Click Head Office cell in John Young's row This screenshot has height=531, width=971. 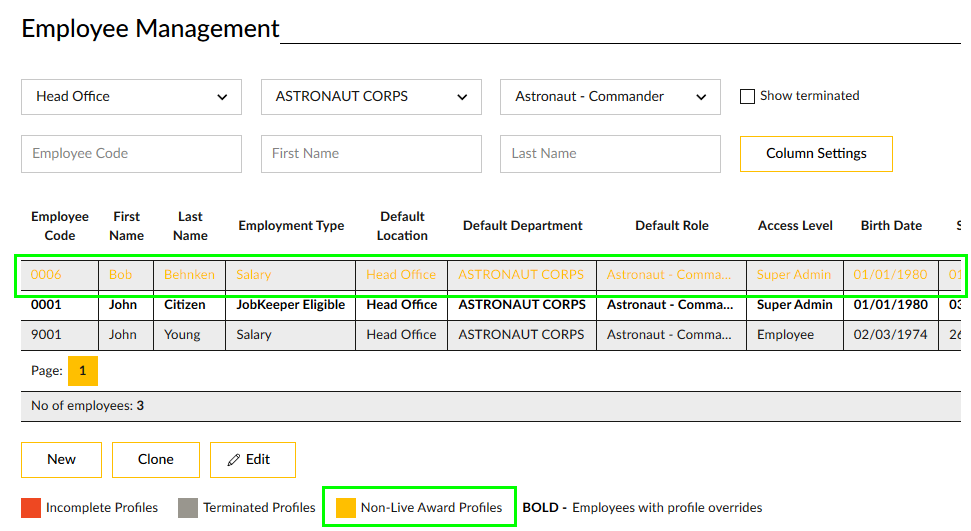[401, 335]
